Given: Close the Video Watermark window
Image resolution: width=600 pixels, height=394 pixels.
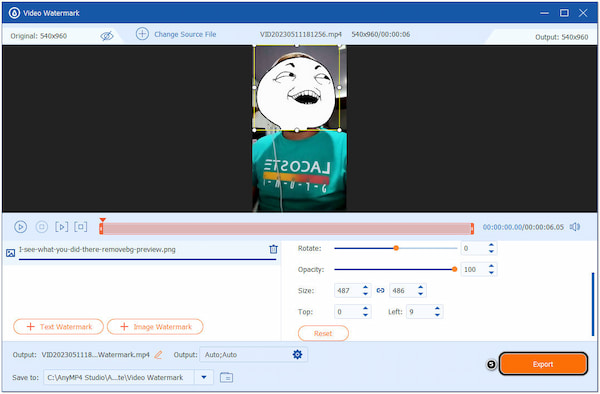Looking at the screenshot, I should coord(583,13).
